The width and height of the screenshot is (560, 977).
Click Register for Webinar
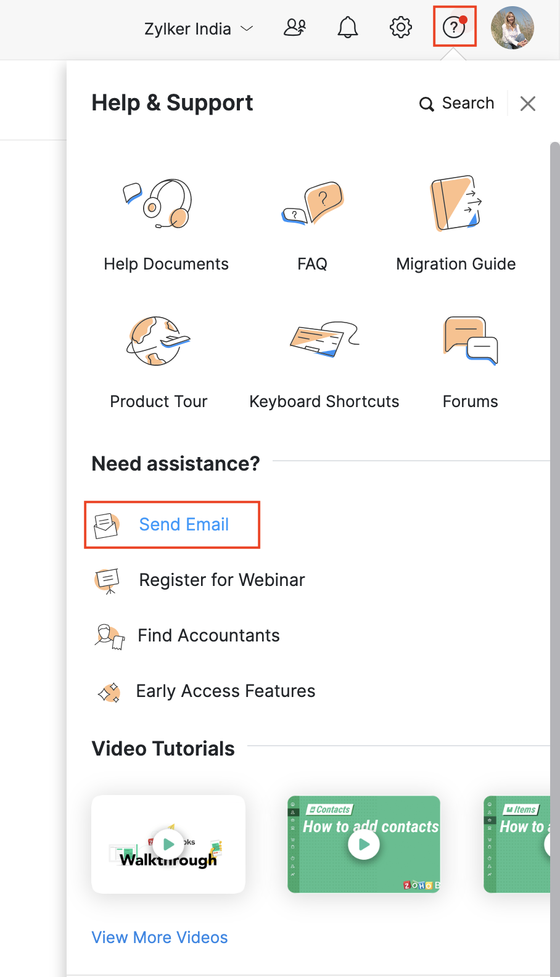pos(221,580)
